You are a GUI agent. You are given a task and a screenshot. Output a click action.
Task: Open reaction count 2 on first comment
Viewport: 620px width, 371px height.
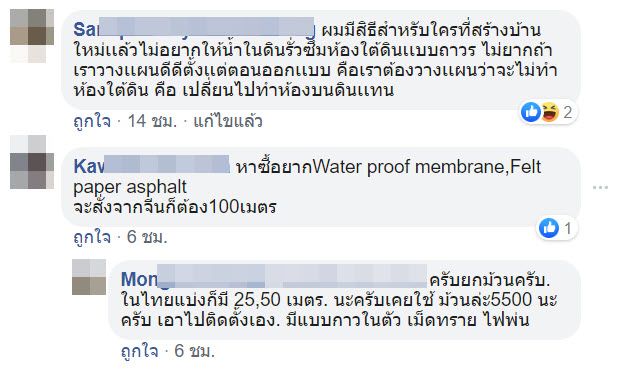click(567, 113)
